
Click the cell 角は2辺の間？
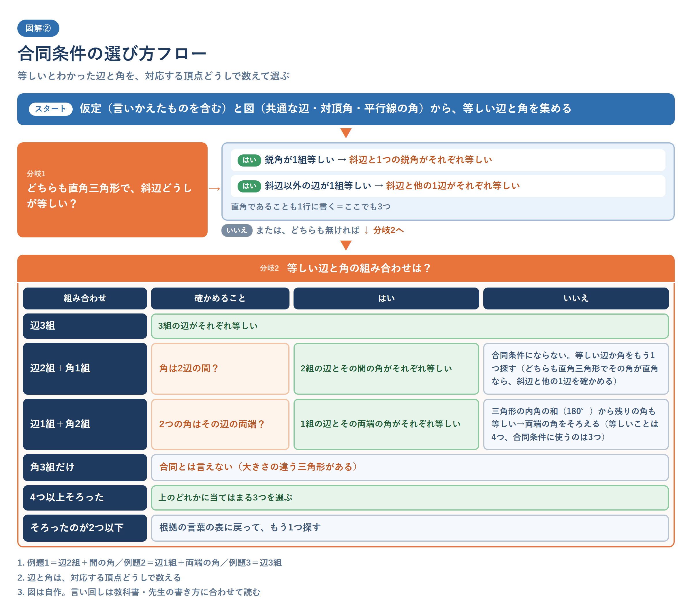tap(220, 369)
